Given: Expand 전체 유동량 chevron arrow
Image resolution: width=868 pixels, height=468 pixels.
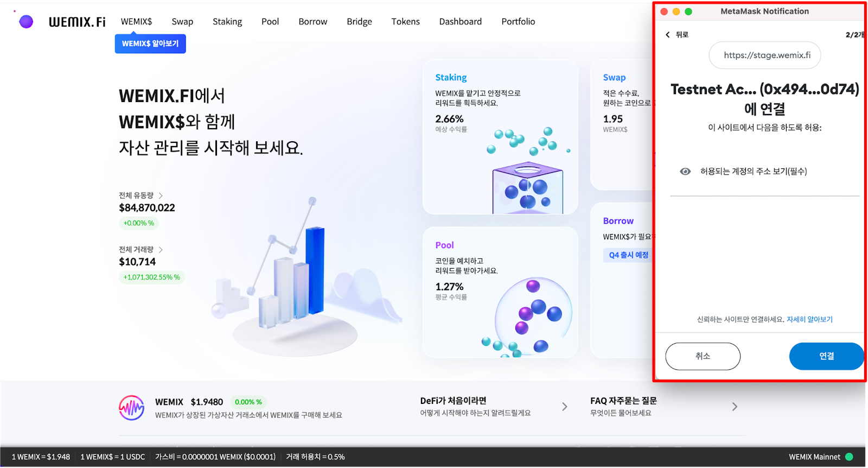Looking at the screenshot, I should [x=161, y=195].
